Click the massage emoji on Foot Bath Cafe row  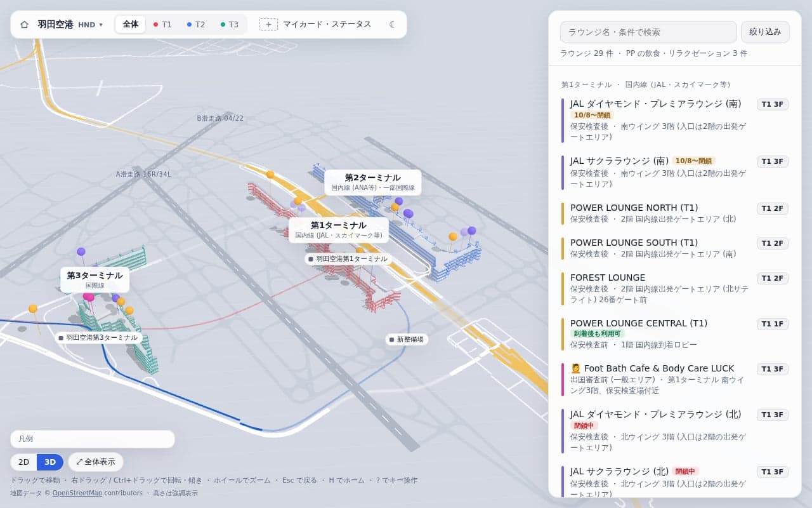click(576, 368)
